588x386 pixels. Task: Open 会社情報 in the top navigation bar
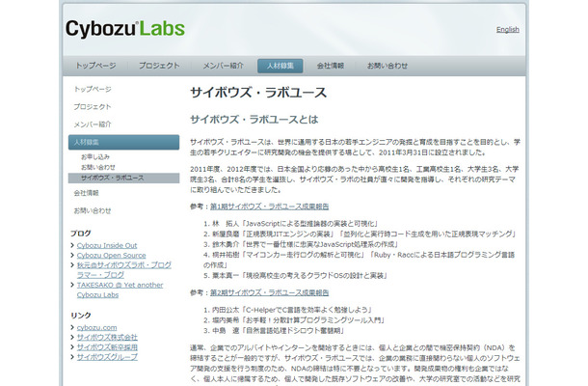click(x=331, y=66)
